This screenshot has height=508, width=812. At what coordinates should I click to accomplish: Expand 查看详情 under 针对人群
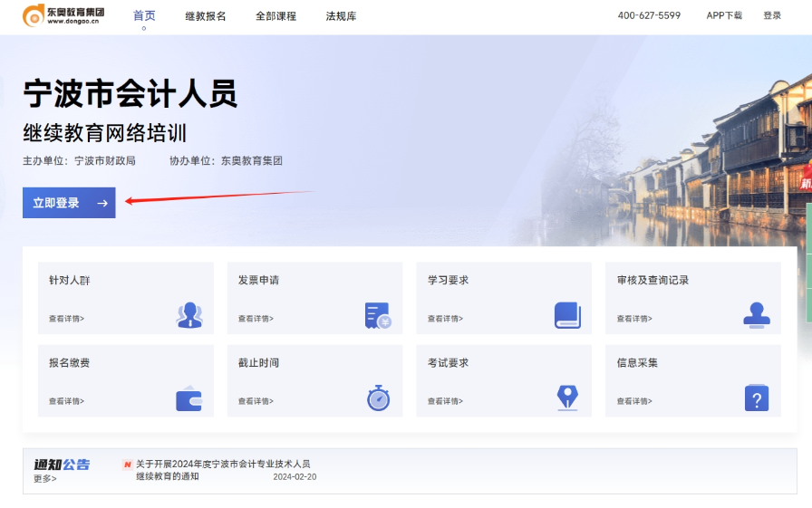point(66,319)
